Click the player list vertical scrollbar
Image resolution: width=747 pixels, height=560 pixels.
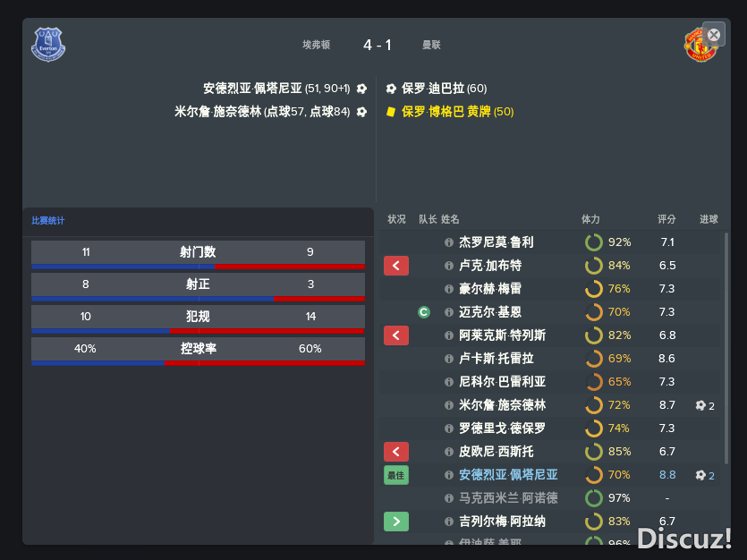point(726,348)
